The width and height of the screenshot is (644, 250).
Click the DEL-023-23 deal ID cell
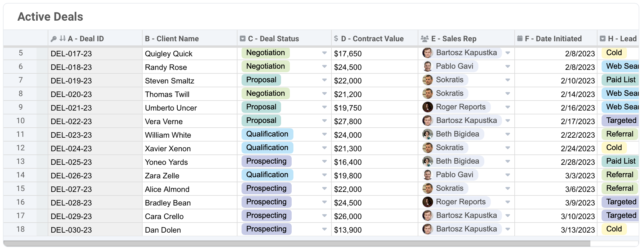[71, 135]
